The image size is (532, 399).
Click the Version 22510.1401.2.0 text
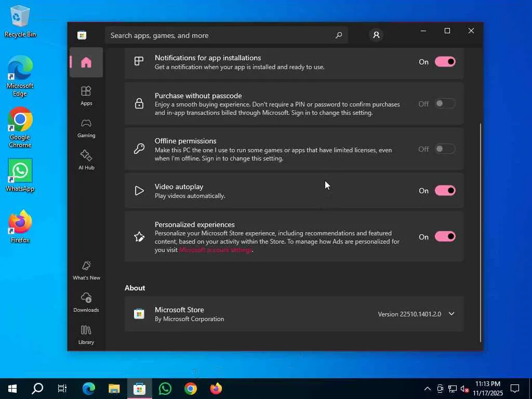tap(409, 314)
